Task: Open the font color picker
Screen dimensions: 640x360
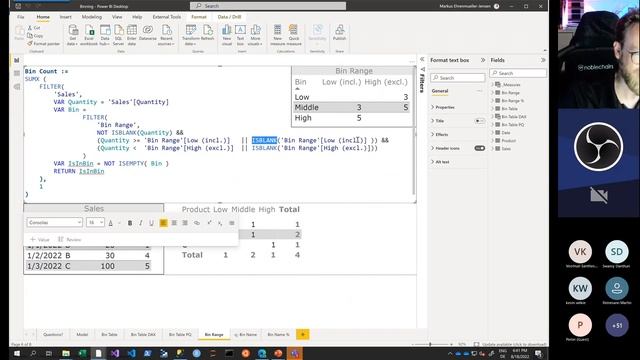Action: 111,223
